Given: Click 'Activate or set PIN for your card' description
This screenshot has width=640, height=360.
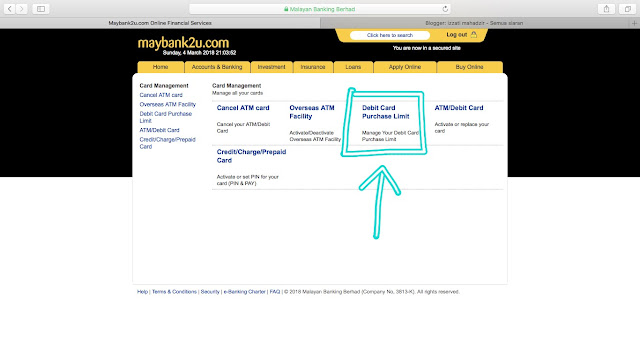Looking at the screenshot, I should [x=247, y=180].
